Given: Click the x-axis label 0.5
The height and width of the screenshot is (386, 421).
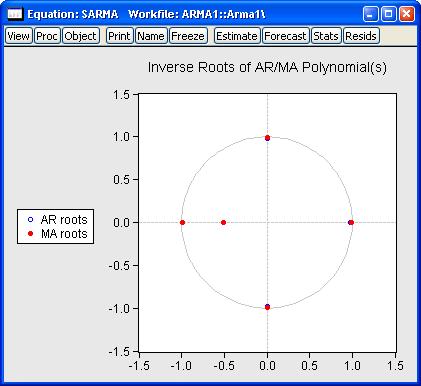Looking at the screenshot, I should coord(309,366).
